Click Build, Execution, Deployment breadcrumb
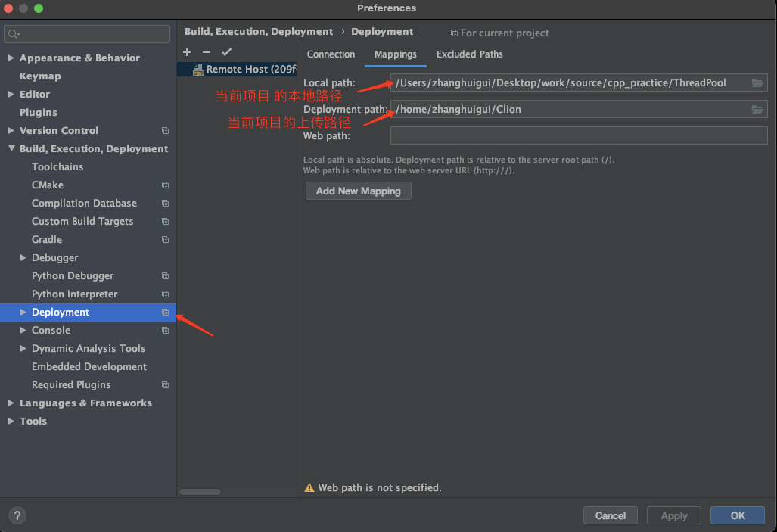The image size is (777, 532). (x=259, y=31)
